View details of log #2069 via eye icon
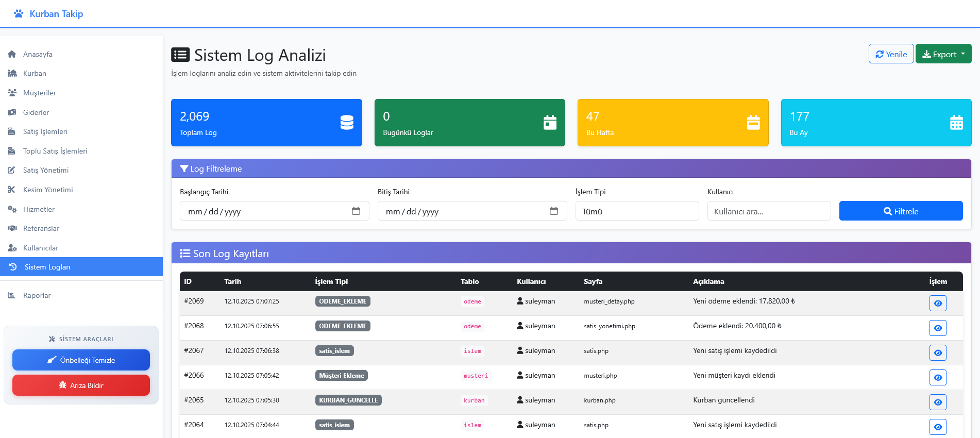 click(x=938, y=304)
